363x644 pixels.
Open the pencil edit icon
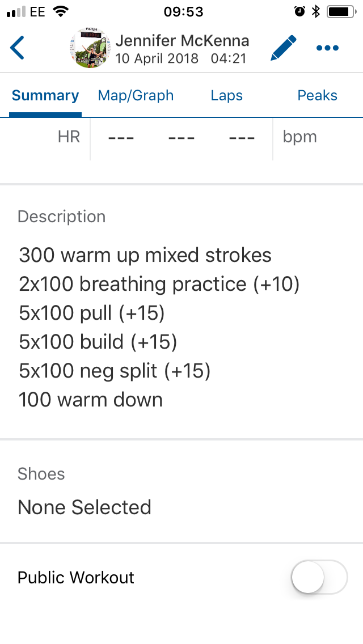pos(283,48)
